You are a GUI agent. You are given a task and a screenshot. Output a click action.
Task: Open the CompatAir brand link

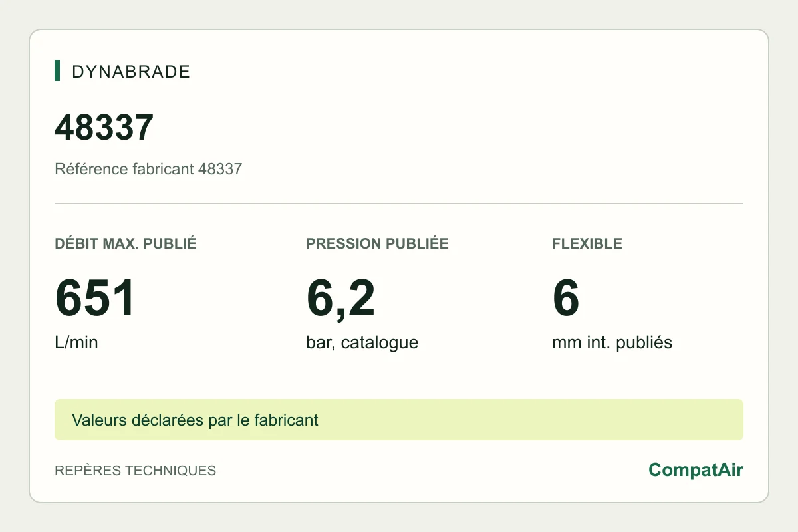point(696,470)
